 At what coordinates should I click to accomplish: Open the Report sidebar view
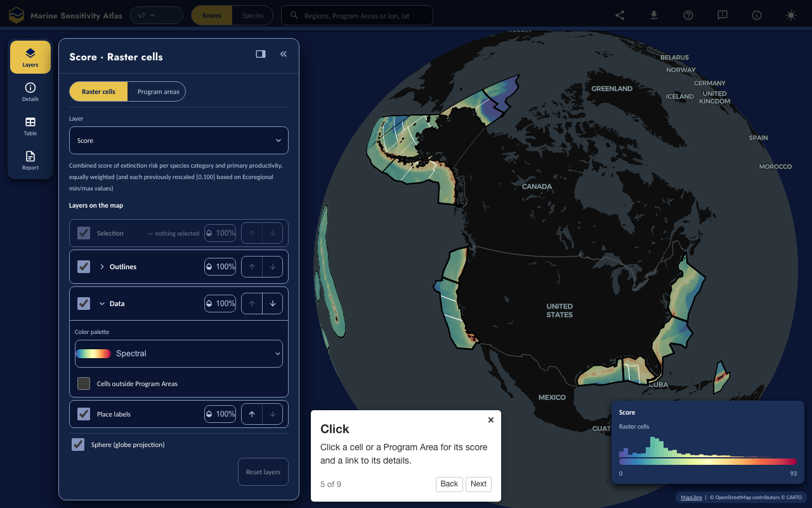tap(30, 160)
